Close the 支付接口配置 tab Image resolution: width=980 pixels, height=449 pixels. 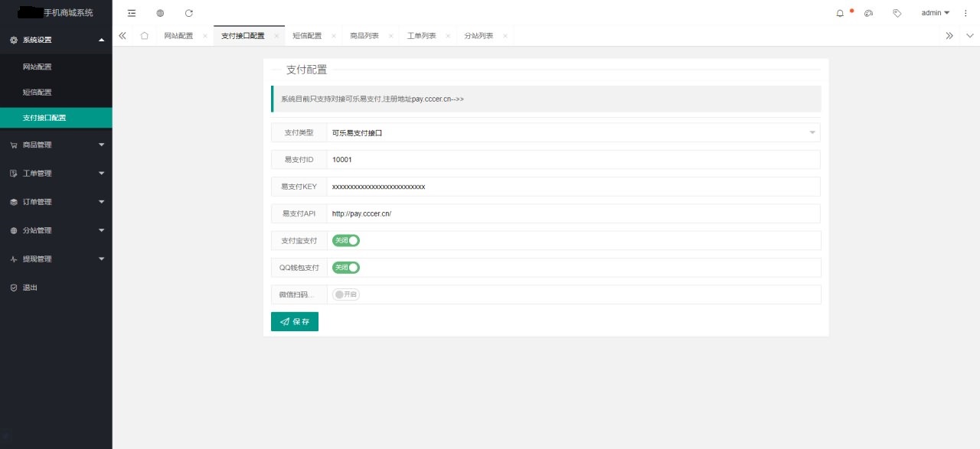[x=276, y=36]
